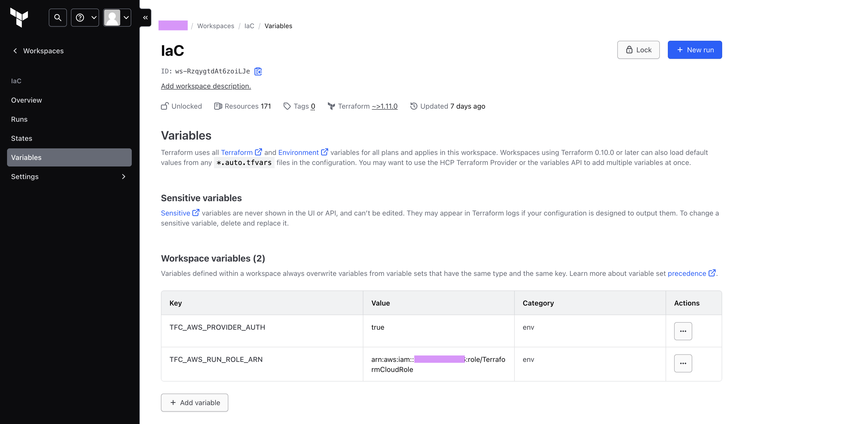Open the Workspaces breadcrumb link
This screenshot has height=424, width=868.
pyautogui.click(x=216, y=26)
